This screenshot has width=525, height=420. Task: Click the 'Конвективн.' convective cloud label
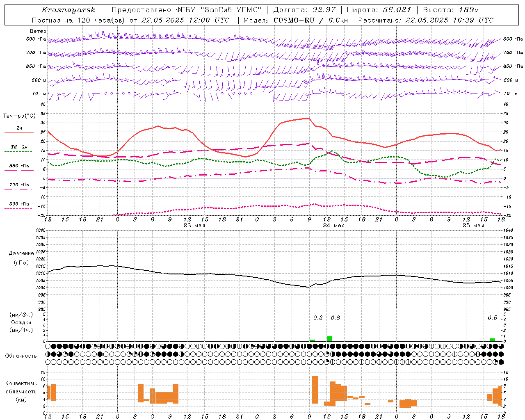coord(21,384)
